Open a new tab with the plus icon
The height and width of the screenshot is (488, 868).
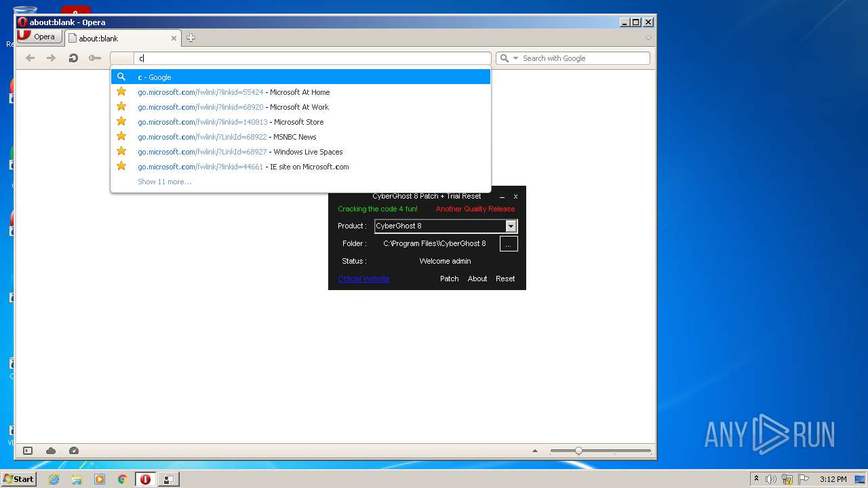[x=191, y=38]
